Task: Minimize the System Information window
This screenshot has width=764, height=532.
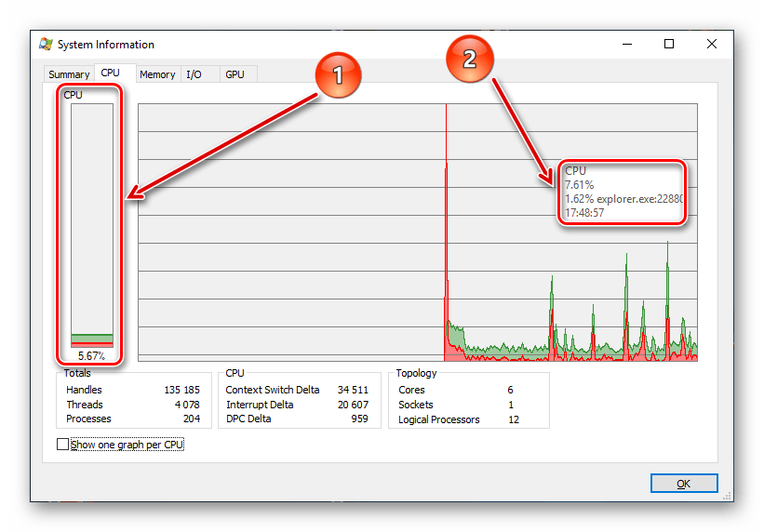Action: [625, 44]
